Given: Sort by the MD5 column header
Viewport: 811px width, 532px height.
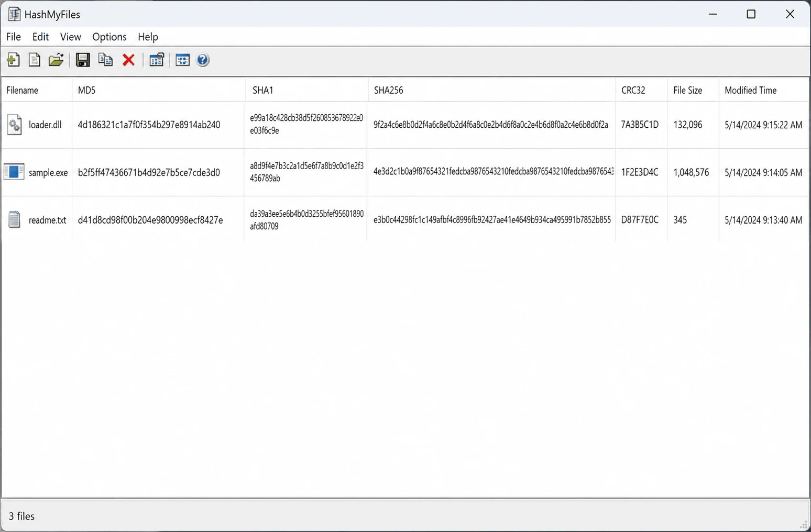Looking at the screenshot, I should click(159, 90).
